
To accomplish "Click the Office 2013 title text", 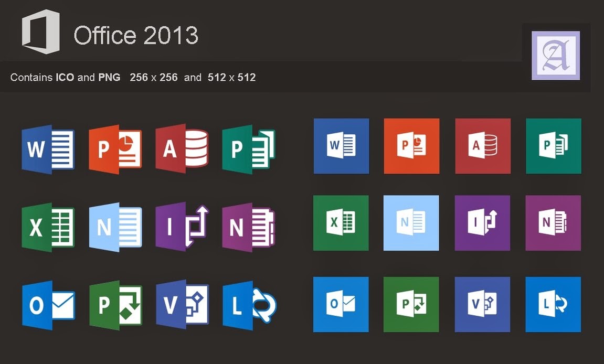I will pos(137,35).
